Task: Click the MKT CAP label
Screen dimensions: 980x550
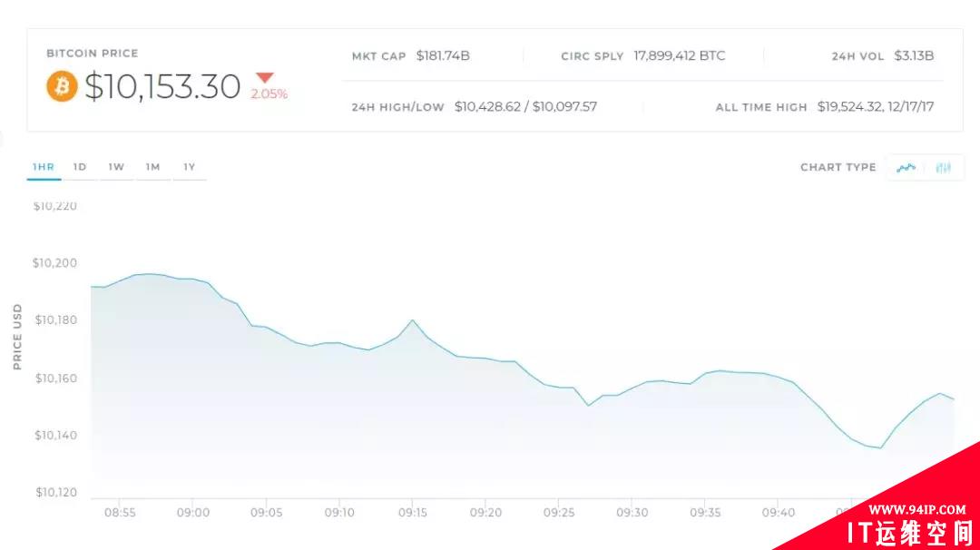Action: [x=378, y=56]
